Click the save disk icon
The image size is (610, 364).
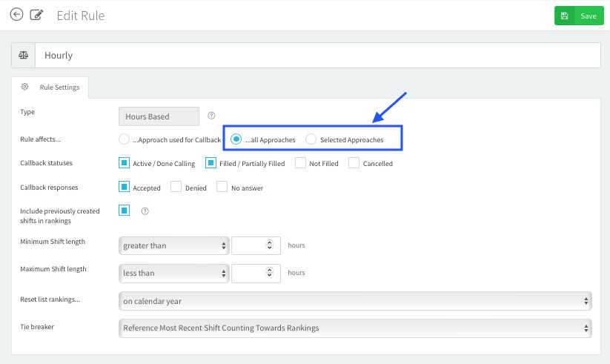tap(564, 16)
